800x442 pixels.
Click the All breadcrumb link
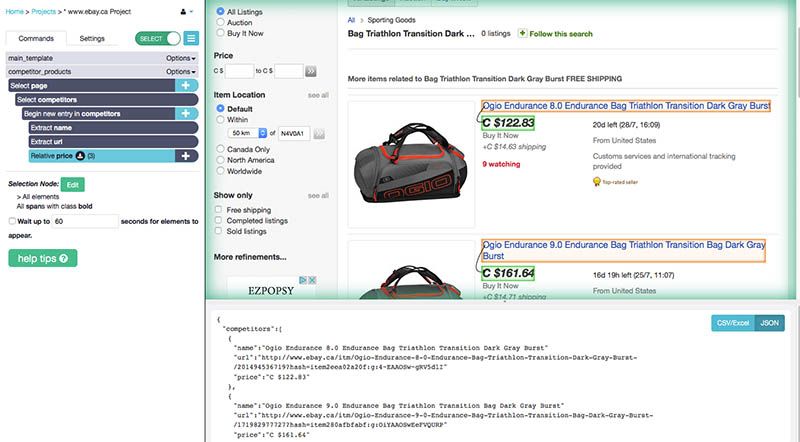coord(351,20)
